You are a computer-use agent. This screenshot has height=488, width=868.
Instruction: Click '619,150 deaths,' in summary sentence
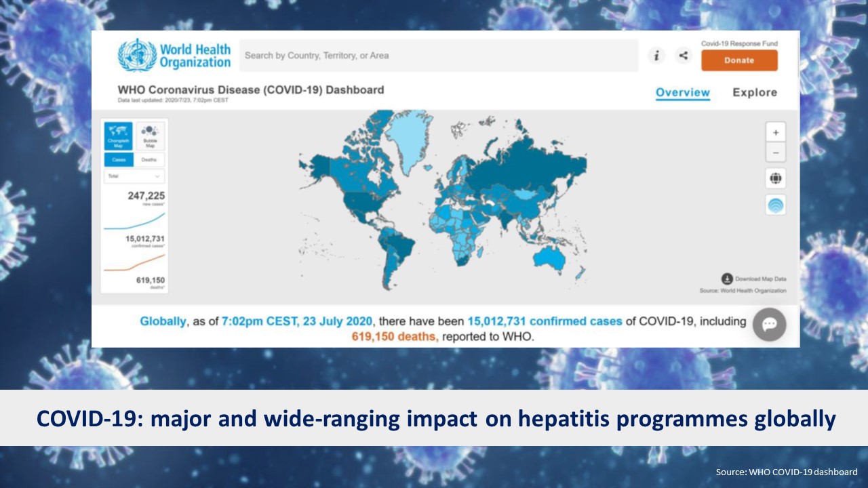(395, 336)
